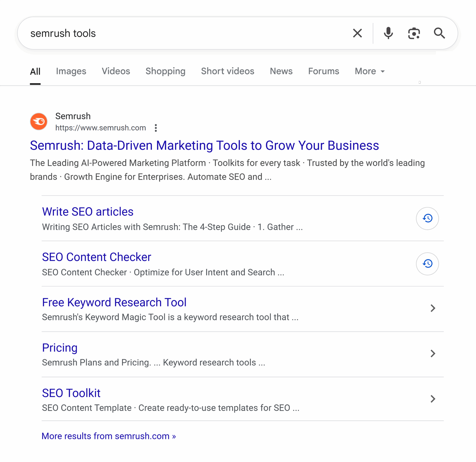The width and height of the screenshot is (476, 462).
Task: Click snippet 'Optimize for User Intent and Search'
Action: [x=205, y=272]
